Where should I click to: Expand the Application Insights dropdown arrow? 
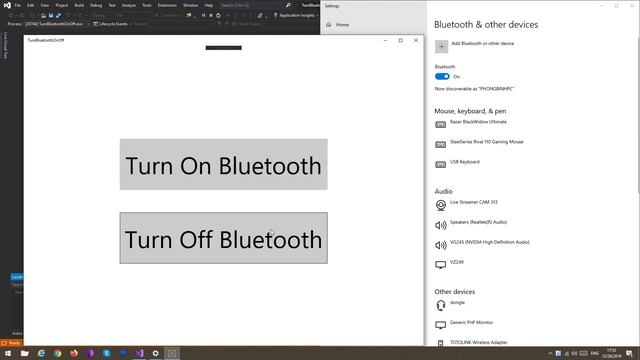(318, 16)
